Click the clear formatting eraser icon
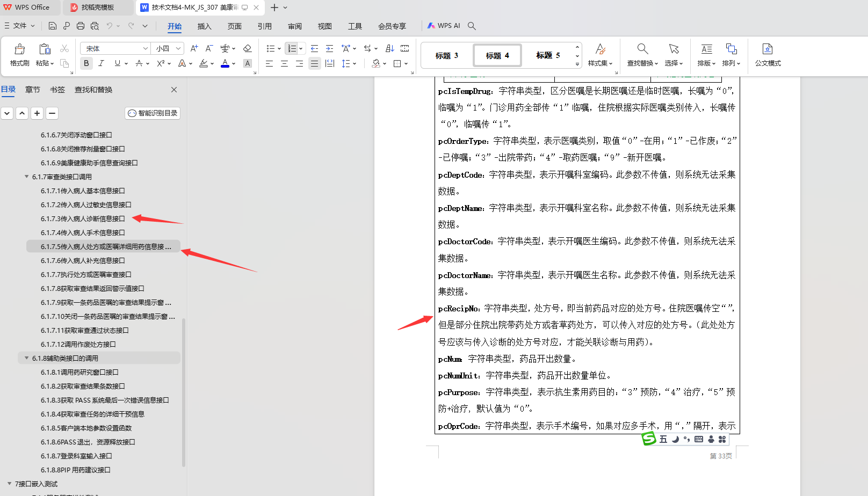The image size is (868, 496). 247,48
